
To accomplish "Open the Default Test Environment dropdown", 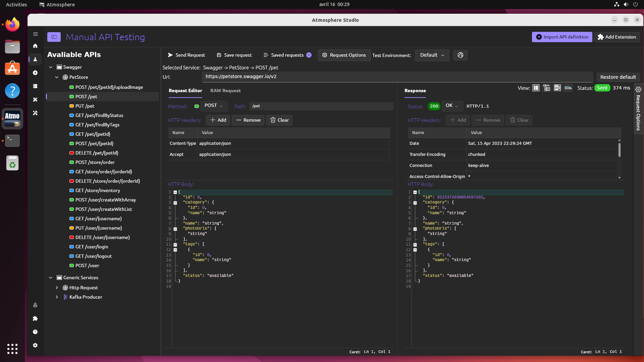I will coord(432,55).
